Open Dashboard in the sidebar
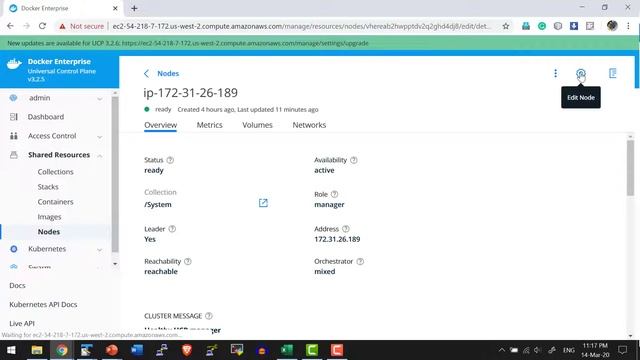 click(46, 117)
